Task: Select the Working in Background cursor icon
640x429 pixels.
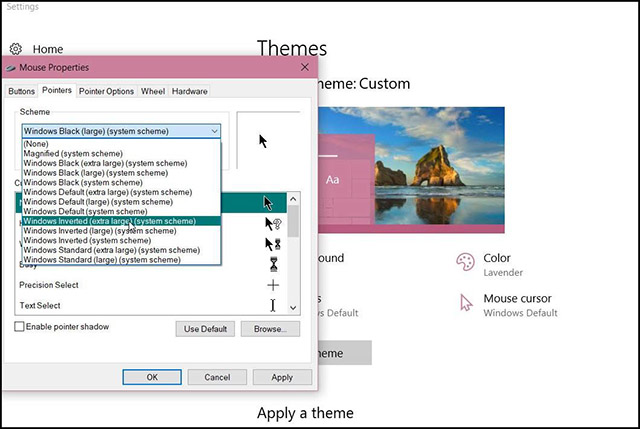Action: pos(272,243)
